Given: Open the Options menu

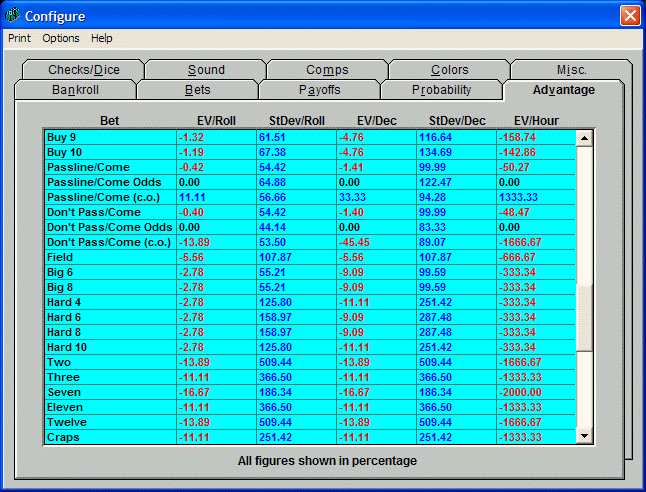Looking at the screenshot, I should click(60, 38).
